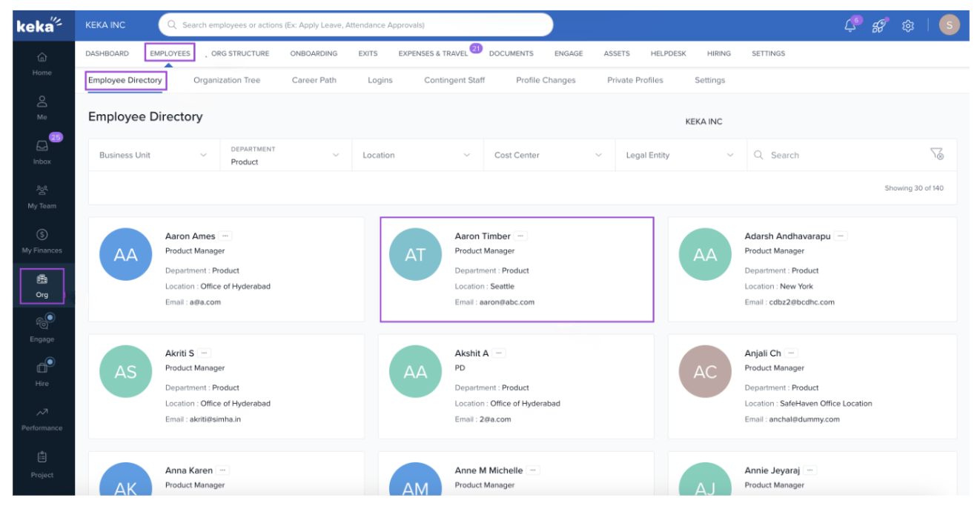Open My Finances in sidebar
Viewport: 980px width, 509px height.
click(x=42, y=241)
